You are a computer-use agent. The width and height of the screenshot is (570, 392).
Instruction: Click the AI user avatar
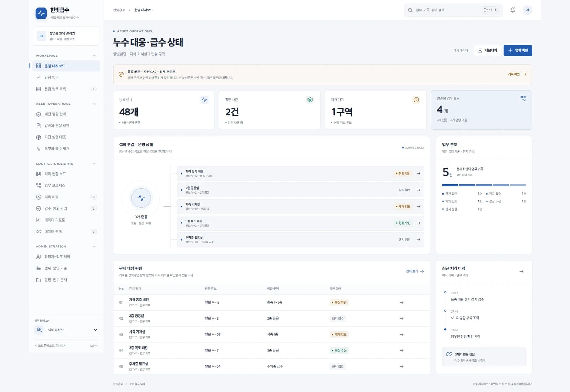[528, 10]
